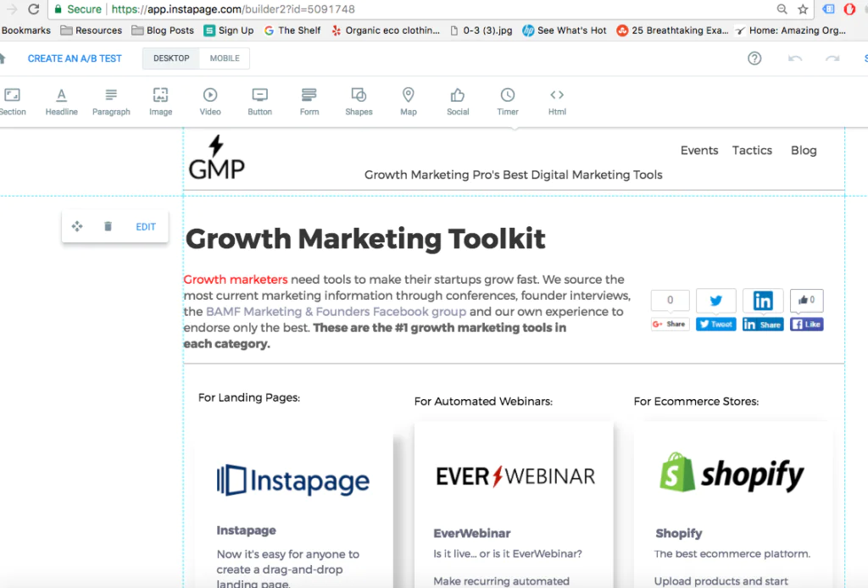Open the 25 Breathtaking Exa... bookmark

click(673, 31)
